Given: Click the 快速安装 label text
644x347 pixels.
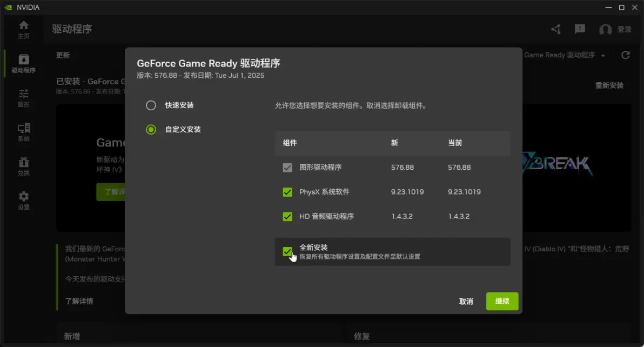Looking at the screenshot, I should (179, 105).
